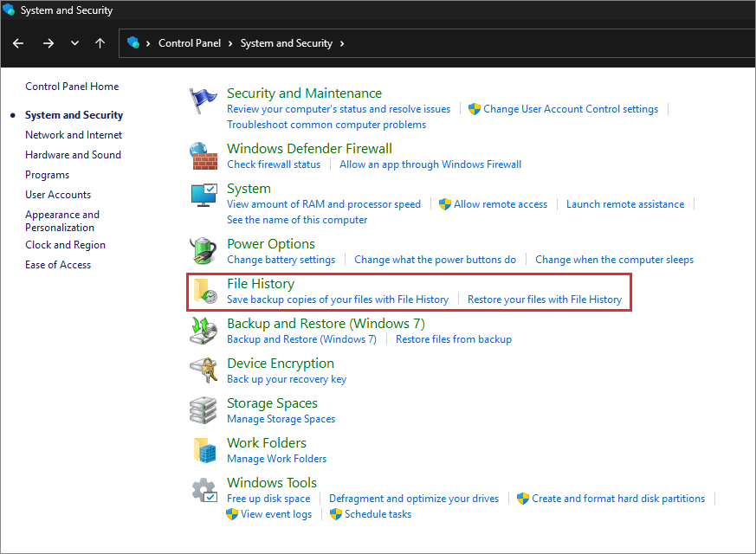Expand the chevron after Control Panel breadcrumb

[x=230, y=43]
